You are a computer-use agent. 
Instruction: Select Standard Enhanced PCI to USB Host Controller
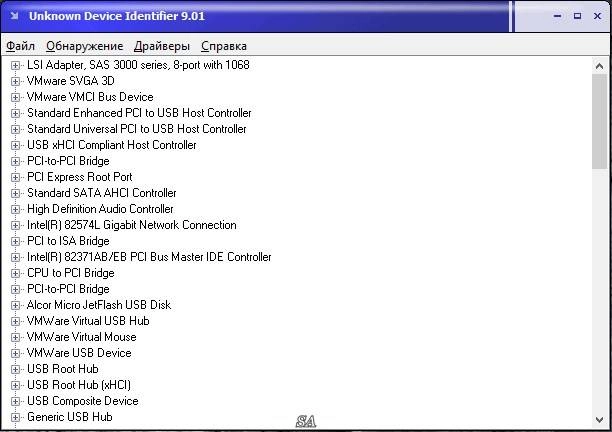[139, 113]
